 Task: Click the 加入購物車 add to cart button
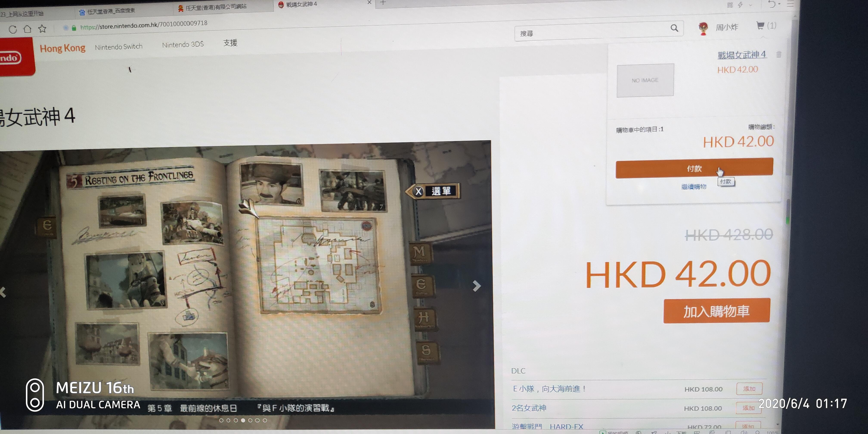716,311
